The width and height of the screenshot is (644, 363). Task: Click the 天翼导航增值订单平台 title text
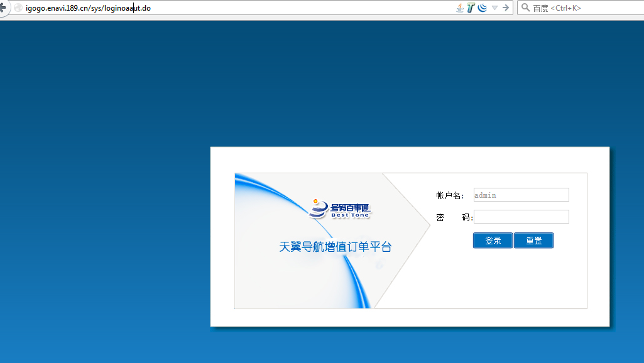click(x=335, y=247)
